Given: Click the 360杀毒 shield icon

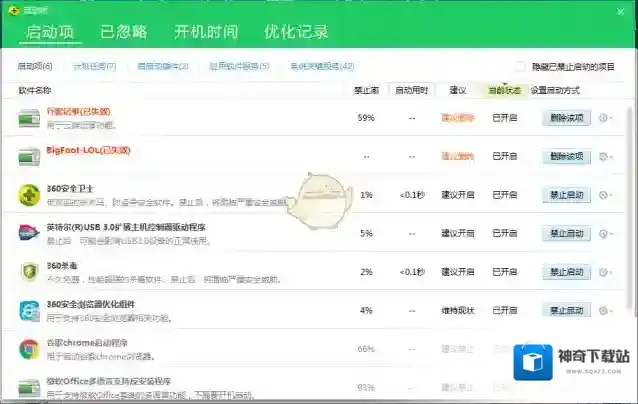Looking at the screenshot, I should 29,271.
